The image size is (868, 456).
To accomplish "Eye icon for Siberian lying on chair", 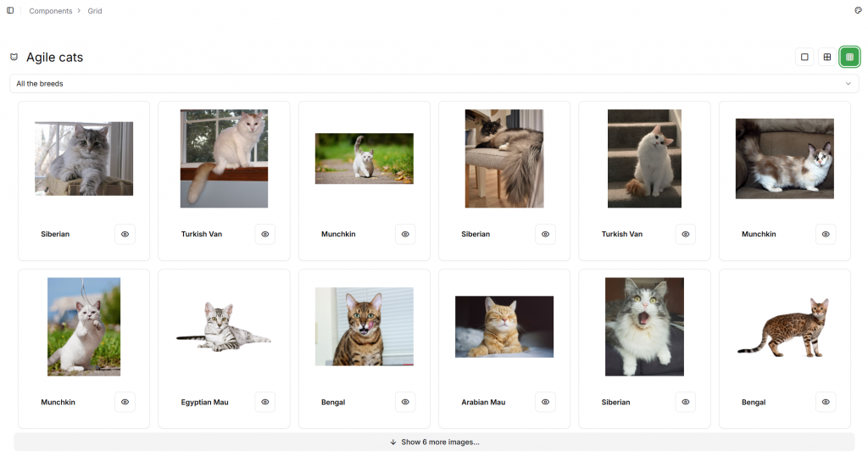I will point(545,234).
